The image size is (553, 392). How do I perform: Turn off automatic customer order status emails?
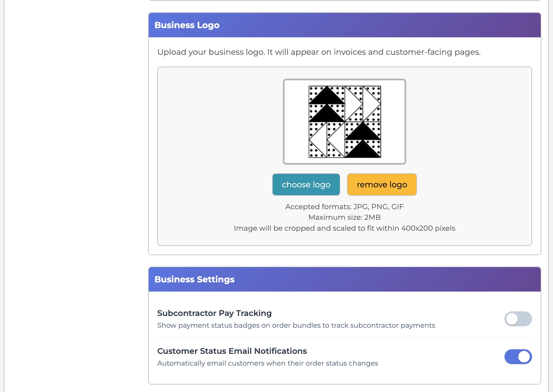(518, 356)
